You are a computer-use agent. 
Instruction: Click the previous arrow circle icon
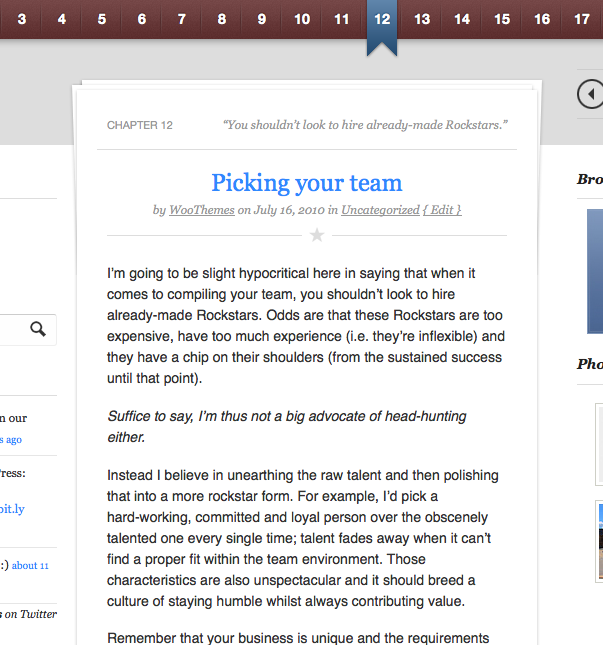(590, 94)
